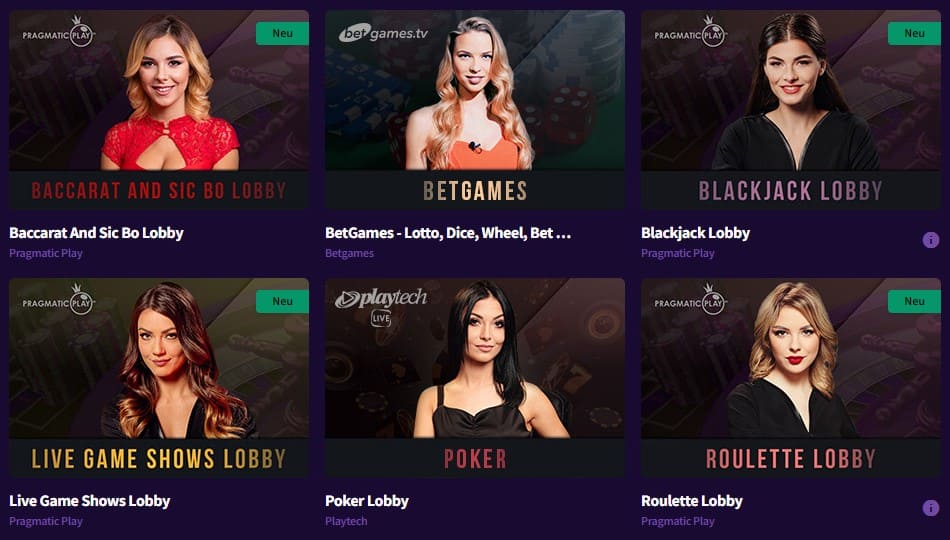This screenshot has height=540, width=950.
Task: Click info icon beside Blackjack Lobby
Action: point(931,240)
